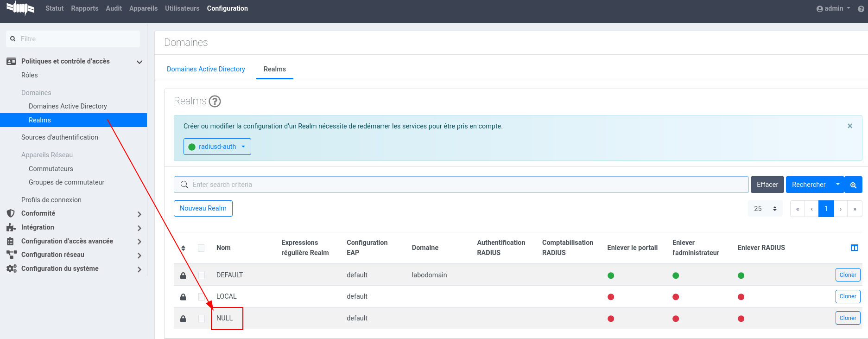Screen dimensions: 868x339
Task: Switch to Domaines Active Directory tab
Action: pyautogui.click(x=206, y=69)
